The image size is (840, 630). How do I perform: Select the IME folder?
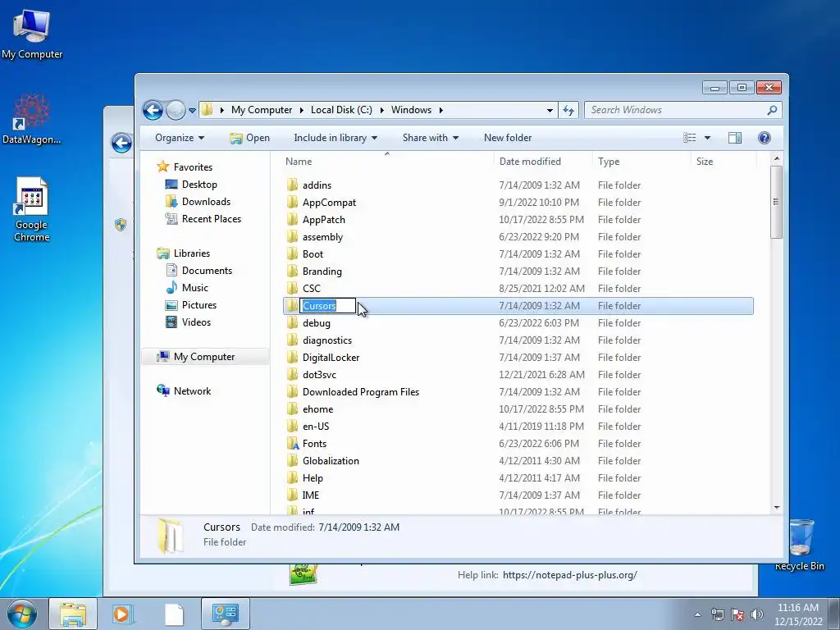click(x=311, y=495)
